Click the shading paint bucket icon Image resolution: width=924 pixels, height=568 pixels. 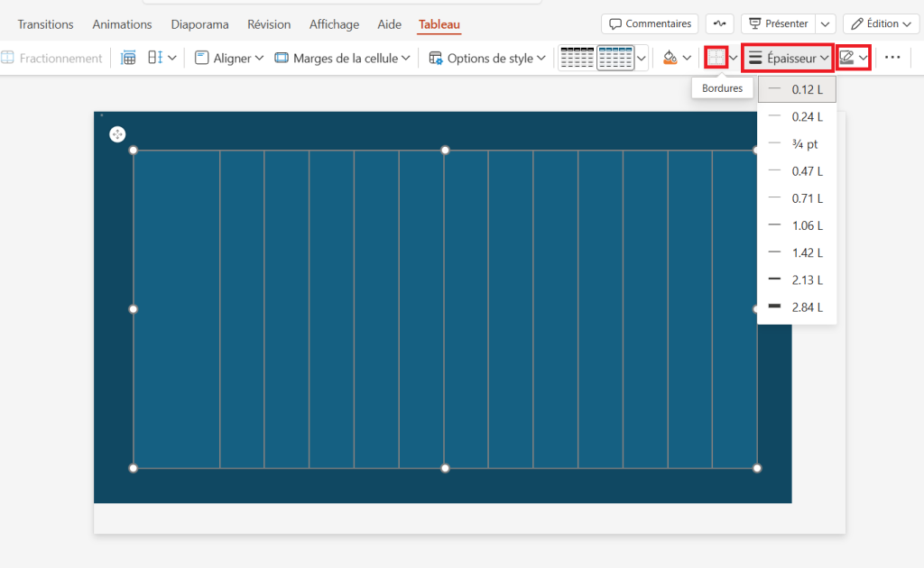point(670,58)
